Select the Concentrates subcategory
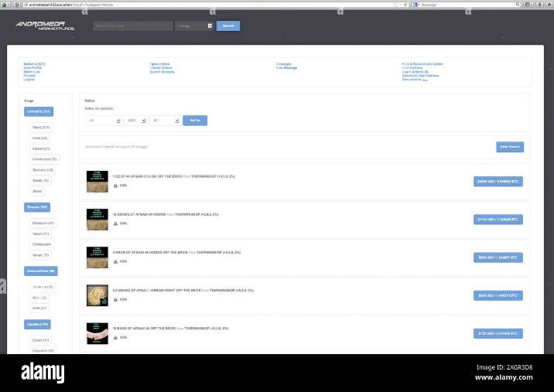The height and width of the screenshot is (392, 554). (x=45, y=159)
